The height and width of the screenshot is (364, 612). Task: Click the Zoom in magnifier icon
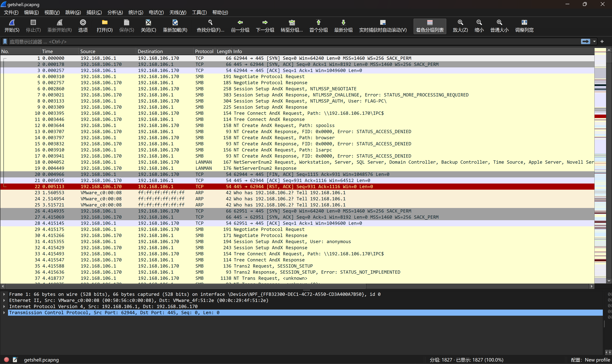click(460, 23)
